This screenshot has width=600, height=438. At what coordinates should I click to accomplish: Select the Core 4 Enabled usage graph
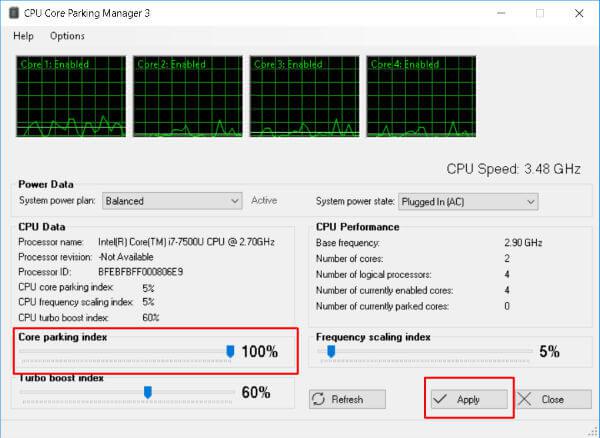coord(421,96)
